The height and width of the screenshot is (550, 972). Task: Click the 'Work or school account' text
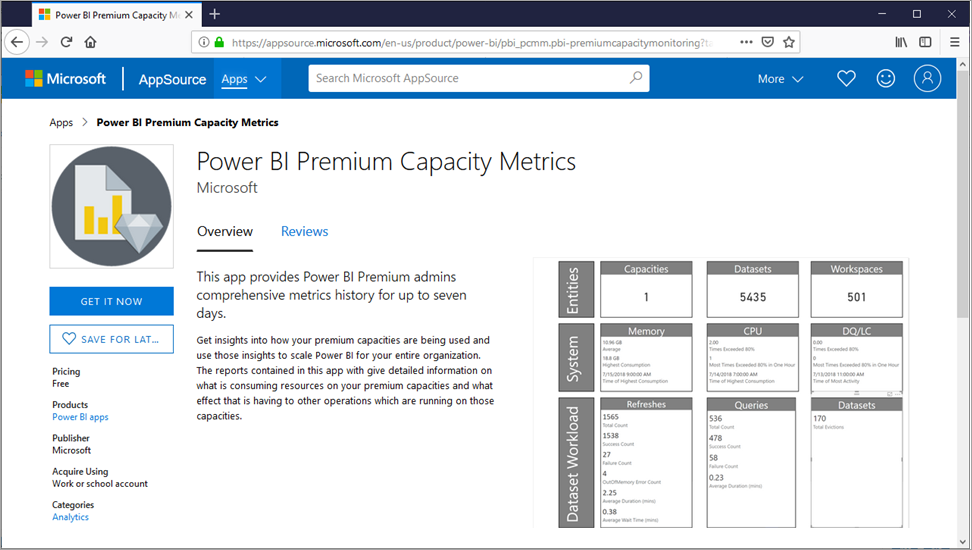click(x=100, y=484)
